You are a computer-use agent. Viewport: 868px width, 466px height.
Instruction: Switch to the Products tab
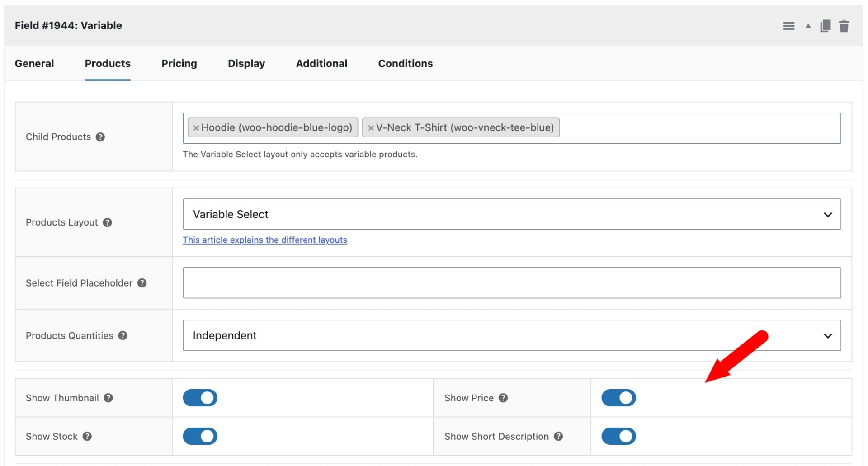coord(108,64)
